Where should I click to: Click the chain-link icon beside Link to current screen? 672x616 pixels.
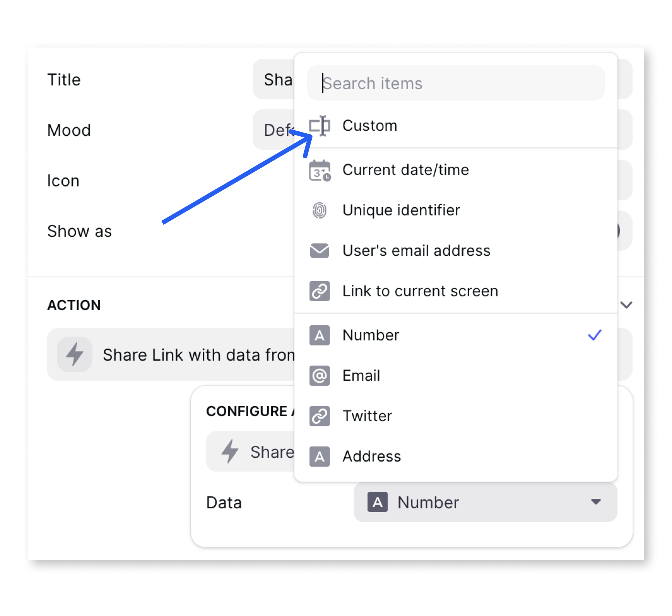[x=320, y=291]
